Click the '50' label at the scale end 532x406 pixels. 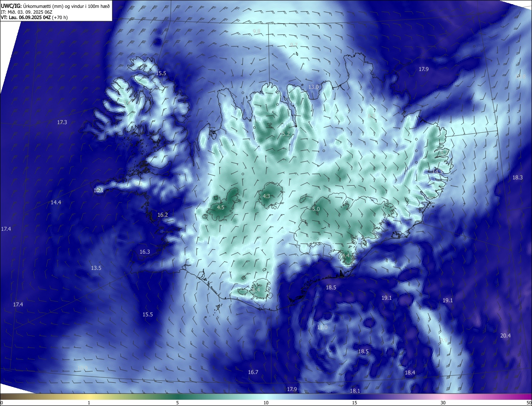(528, 403)
